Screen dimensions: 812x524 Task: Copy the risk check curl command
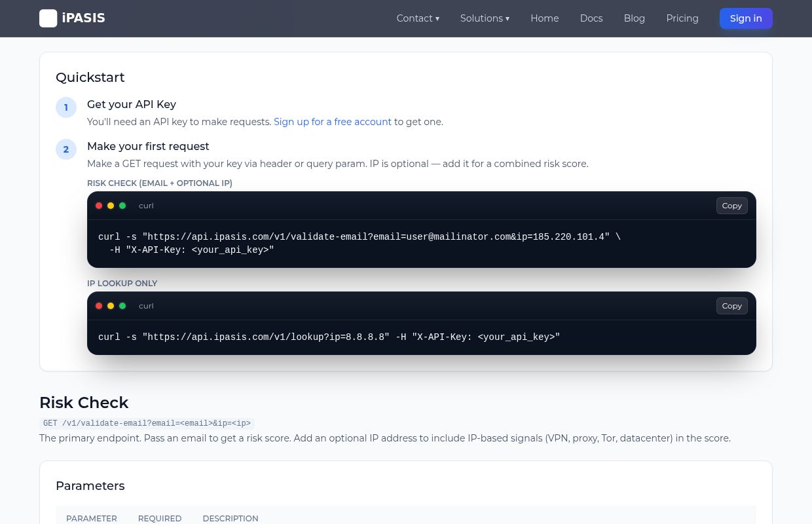(731, 206)
